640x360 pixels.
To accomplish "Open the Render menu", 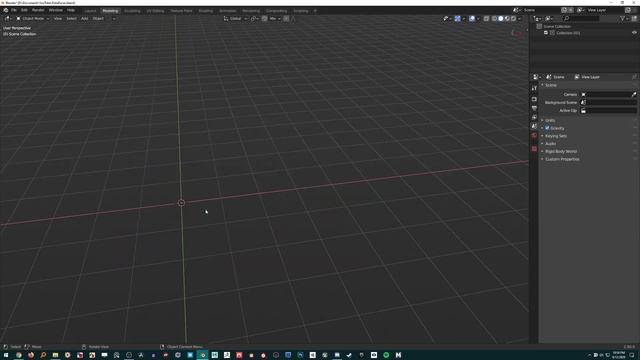I will click(38, 10).
